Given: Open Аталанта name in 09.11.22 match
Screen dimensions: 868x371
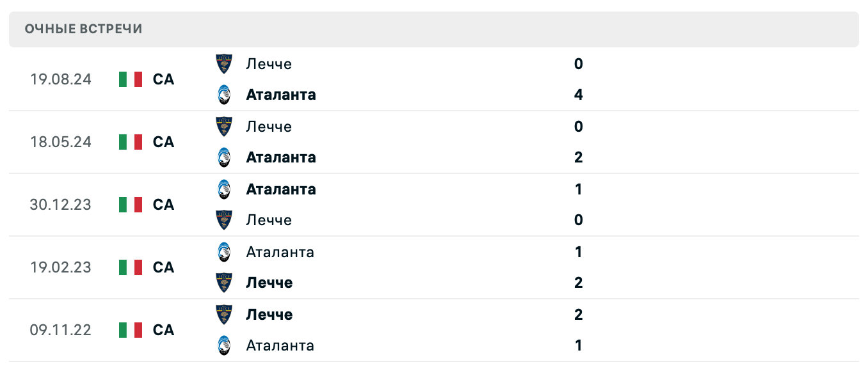Looking at the screenshot, I should 280,345.
